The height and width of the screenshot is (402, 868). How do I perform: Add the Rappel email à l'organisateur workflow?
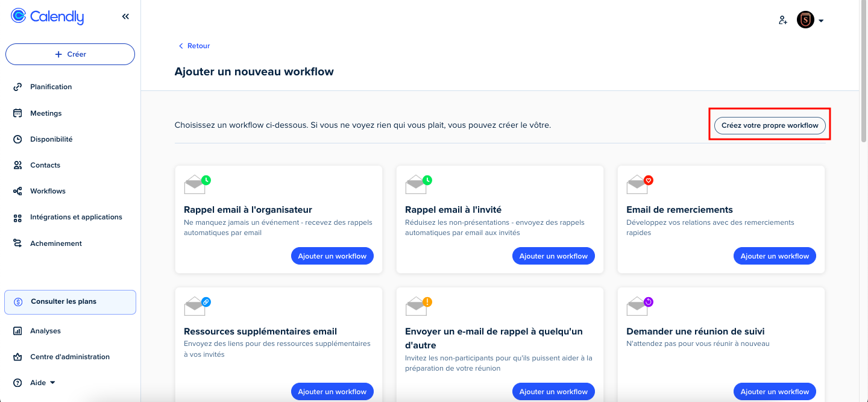[332, 256]
